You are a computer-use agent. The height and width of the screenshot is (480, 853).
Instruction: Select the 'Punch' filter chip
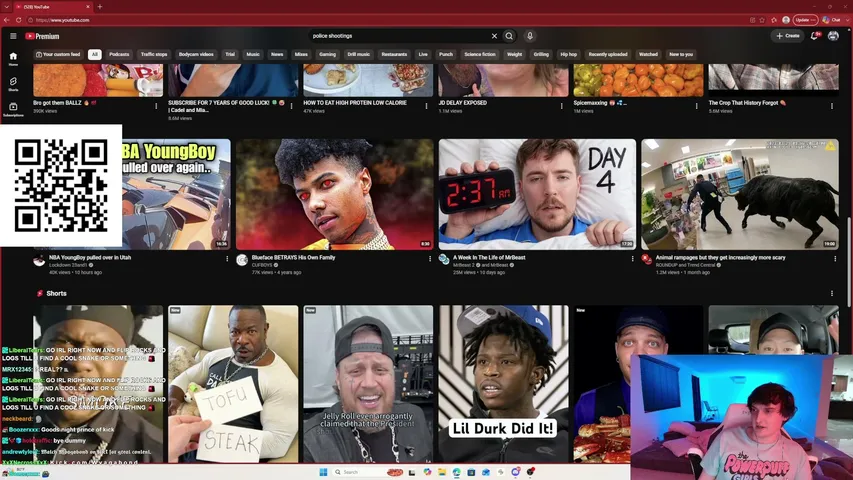(x=446, y=54)
